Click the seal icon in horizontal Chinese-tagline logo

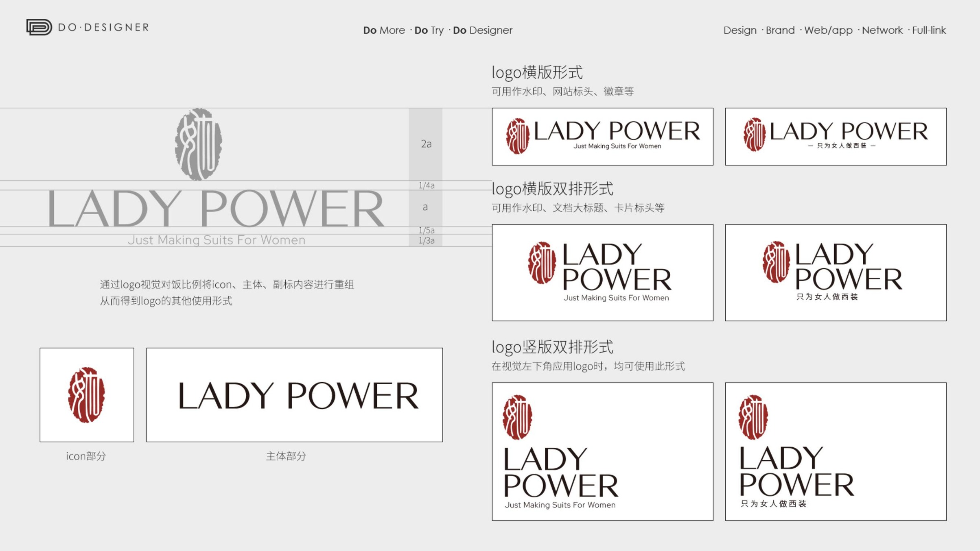click(x=755, y=135)
